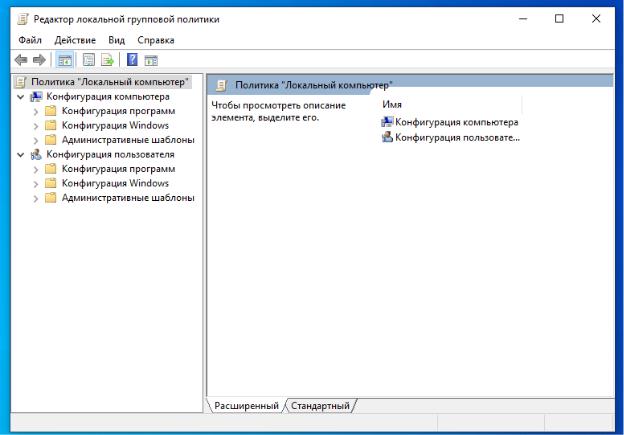Maximize the Group Policy Editor window

559,19
